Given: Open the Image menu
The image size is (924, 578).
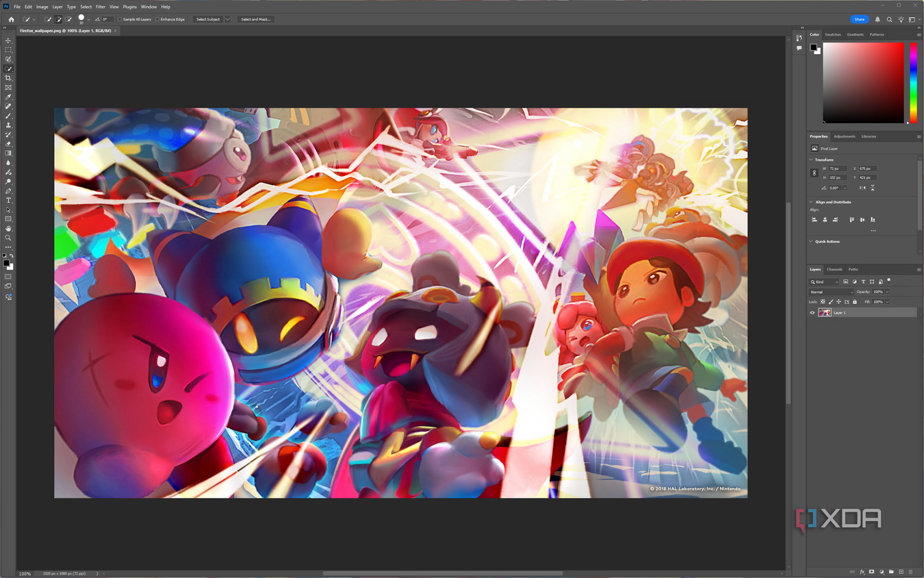Looking at the screenshot, I should coord(42,7).
